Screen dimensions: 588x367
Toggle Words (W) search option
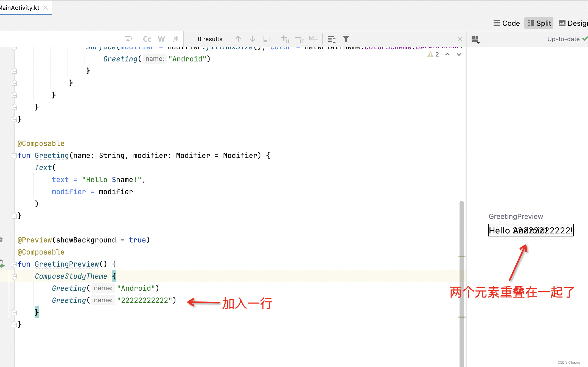point(161,39)
